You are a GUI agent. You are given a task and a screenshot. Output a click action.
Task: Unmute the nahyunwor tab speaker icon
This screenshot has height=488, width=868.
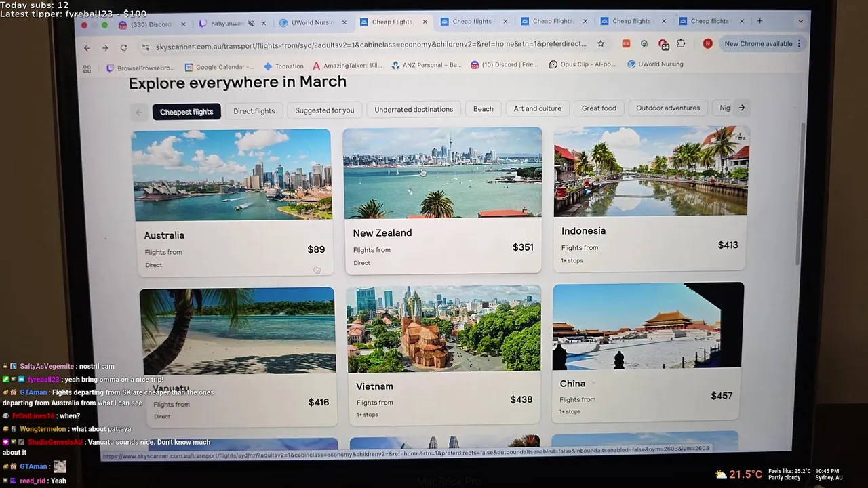[x=251, y=24]
